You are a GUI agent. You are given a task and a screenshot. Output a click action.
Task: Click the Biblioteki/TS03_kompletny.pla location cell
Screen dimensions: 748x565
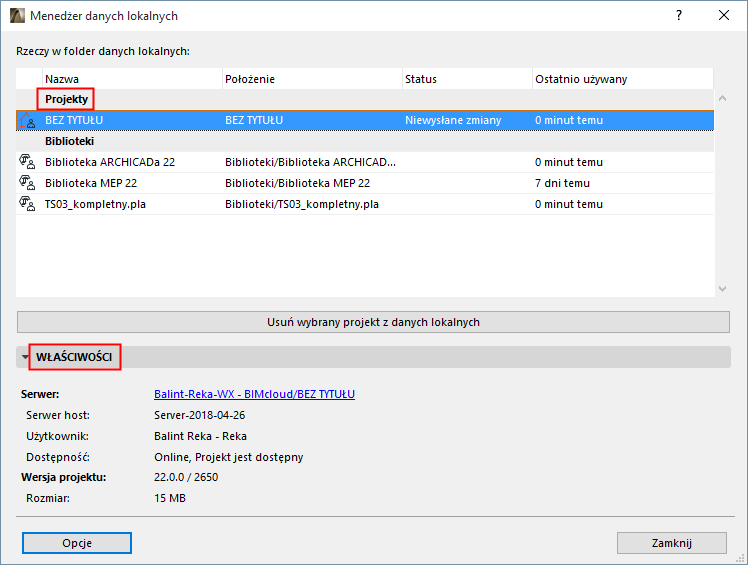click(x=302, y=204)
